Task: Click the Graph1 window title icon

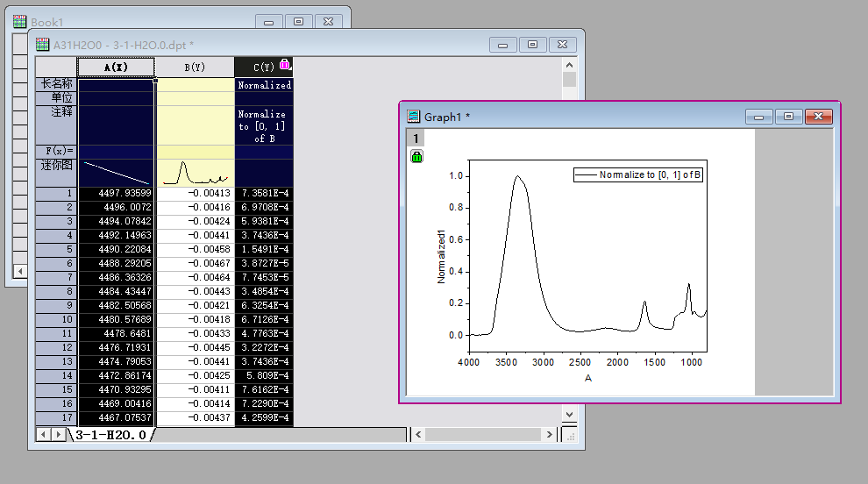Action: [x=414, y=117]
